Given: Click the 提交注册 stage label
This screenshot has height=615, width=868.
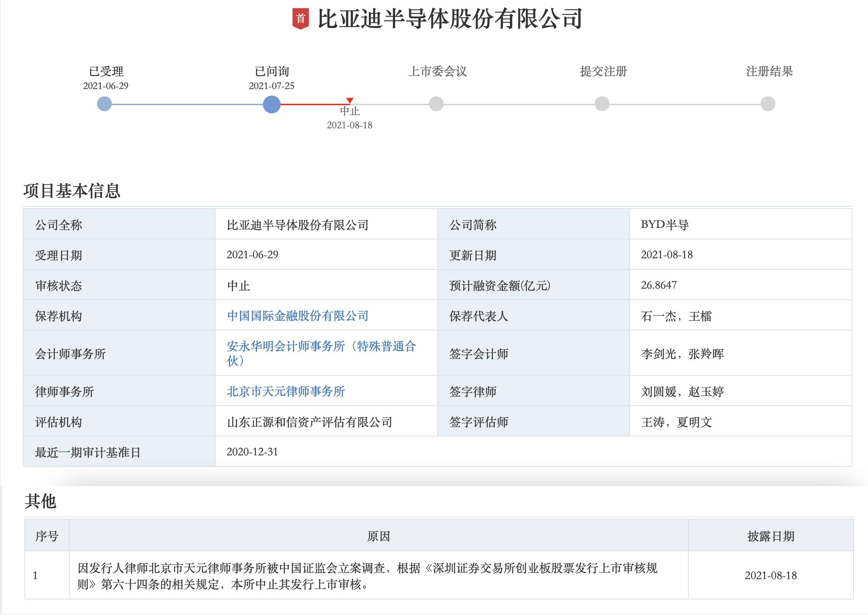Looking at the screenshot, I should 603,71.
